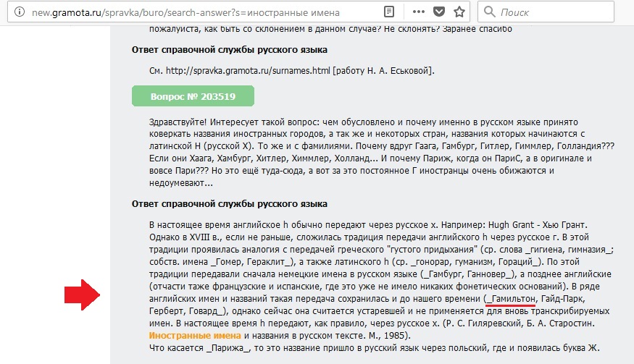
Task: Save page with the Pocket icon
Action: pos(439,12)
